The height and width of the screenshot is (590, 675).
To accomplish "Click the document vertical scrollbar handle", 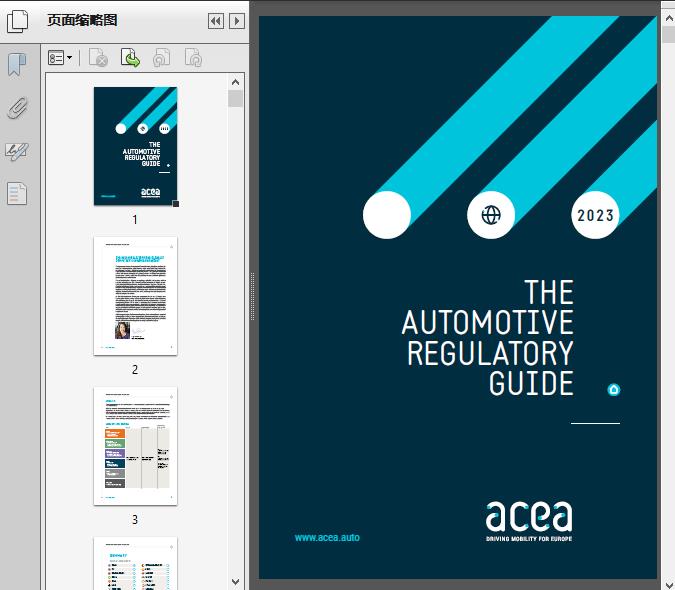I will point(669,34).
